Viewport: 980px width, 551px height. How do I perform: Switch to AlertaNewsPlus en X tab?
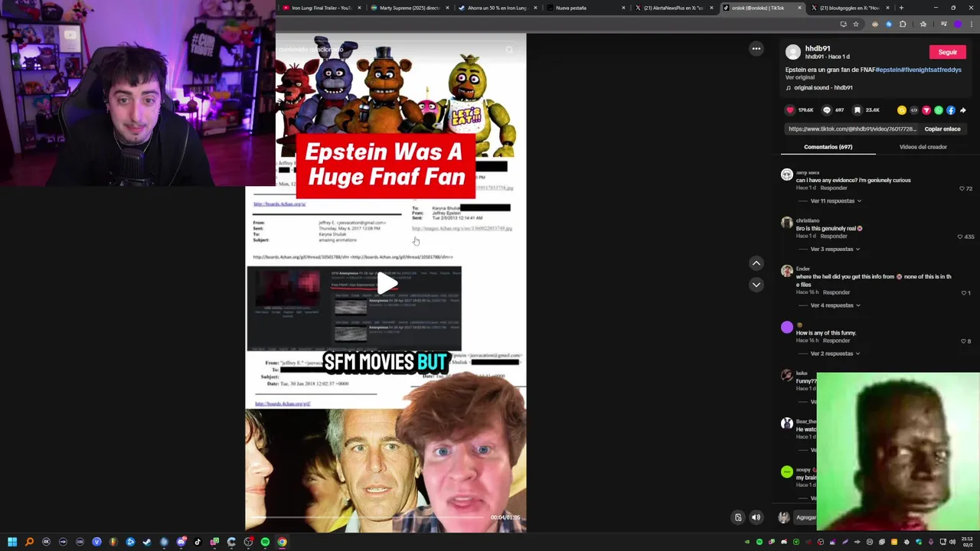[672, 8]
